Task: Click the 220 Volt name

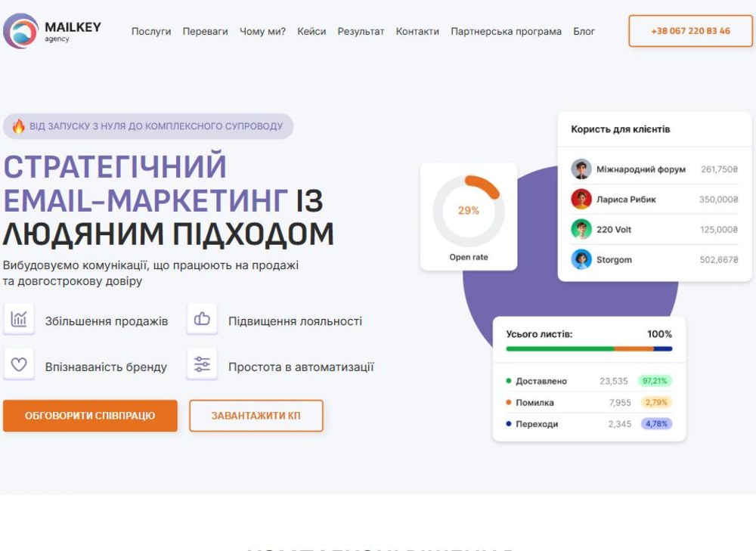Action: [614, 230]
